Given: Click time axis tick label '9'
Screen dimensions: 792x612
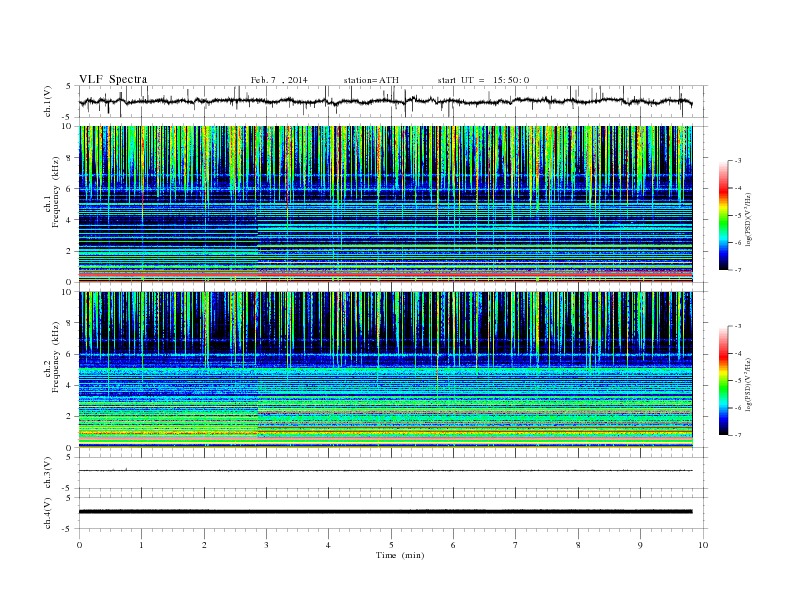Looking at the screenshot, I should click(640, 545).
